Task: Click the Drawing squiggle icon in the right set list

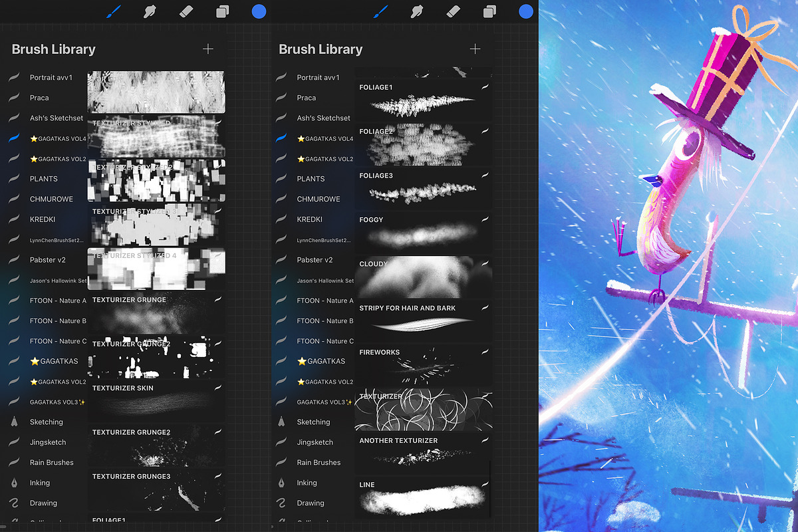Action: pos(282,503)
